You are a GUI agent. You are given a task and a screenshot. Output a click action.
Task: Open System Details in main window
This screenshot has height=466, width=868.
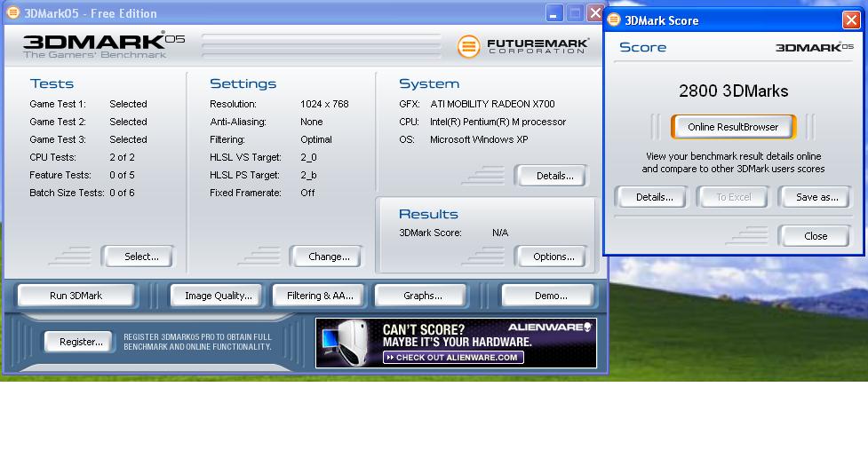click(x=551, y=176)
